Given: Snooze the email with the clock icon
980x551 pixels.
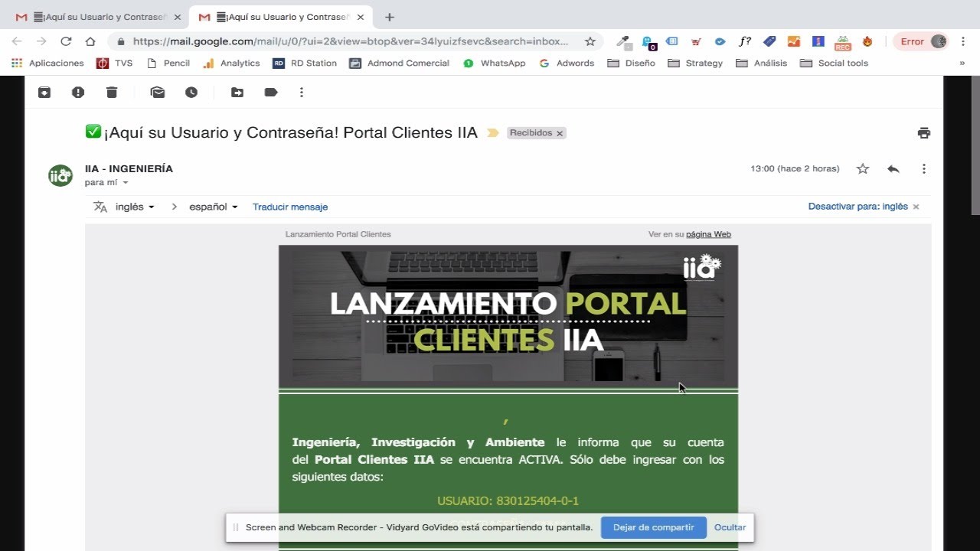Looking at the screenshot, I should pyautogui.click(x=191, y=93).
